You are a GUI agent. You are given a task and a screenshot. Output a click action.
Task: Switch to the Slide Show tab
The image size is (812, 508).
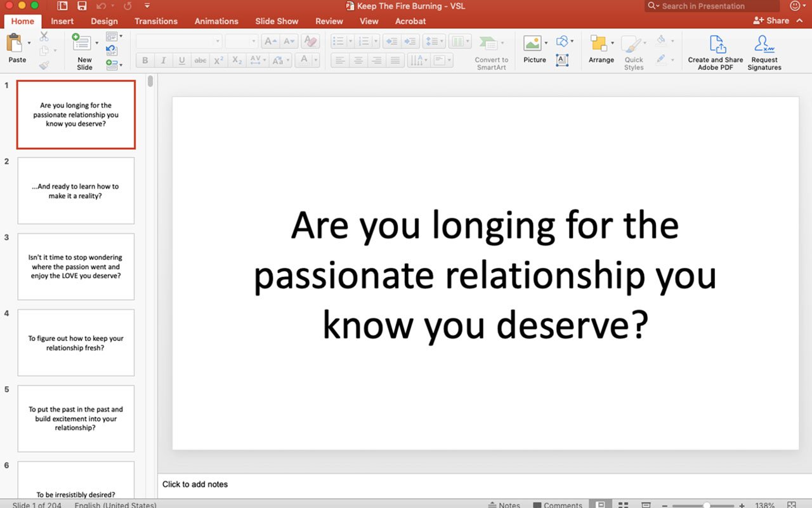click(277, 21)
